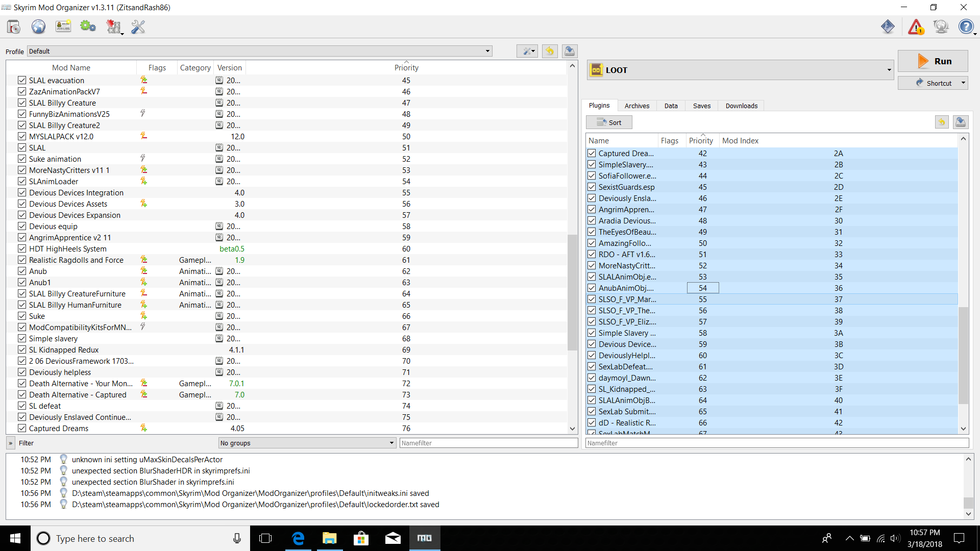Open the No groups dropdown

click(x=307, y=443)
